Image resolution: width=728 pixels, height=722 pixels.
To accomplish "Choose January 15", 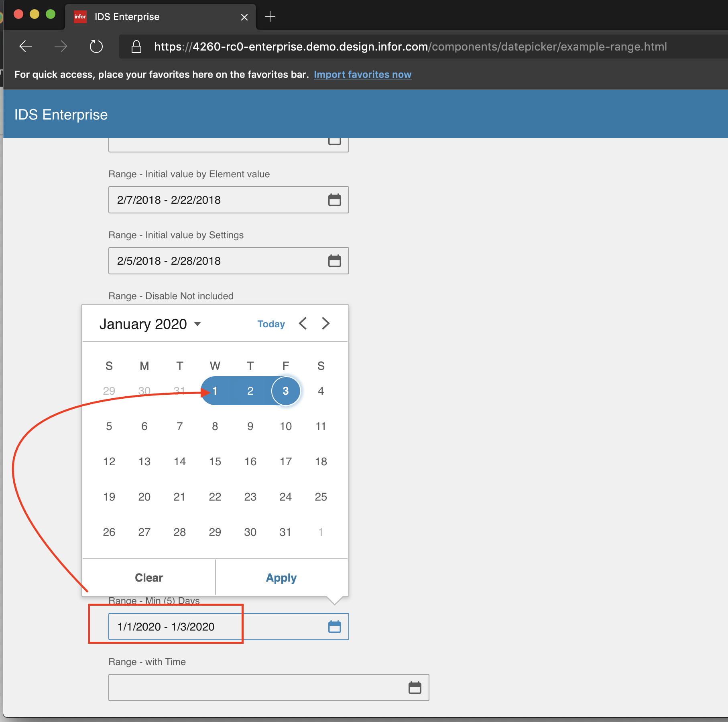I will tap(215, 461).
